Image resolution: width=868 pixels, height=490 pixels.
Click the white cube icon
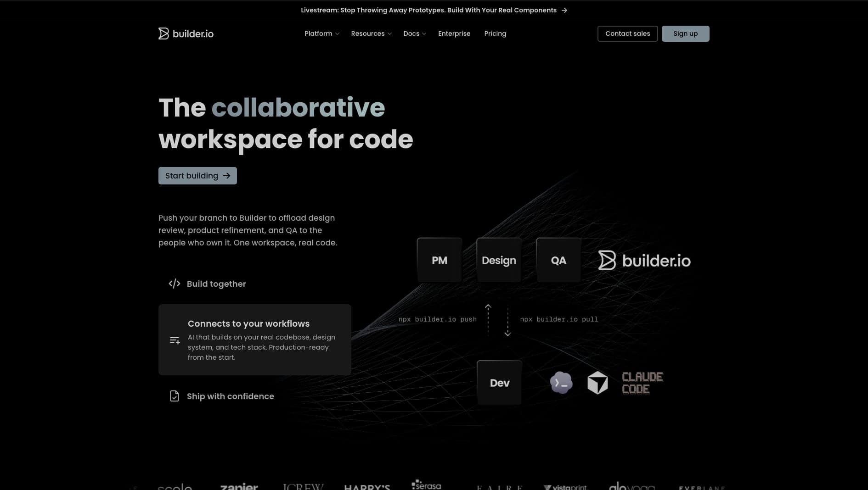(x=597, y=383)
